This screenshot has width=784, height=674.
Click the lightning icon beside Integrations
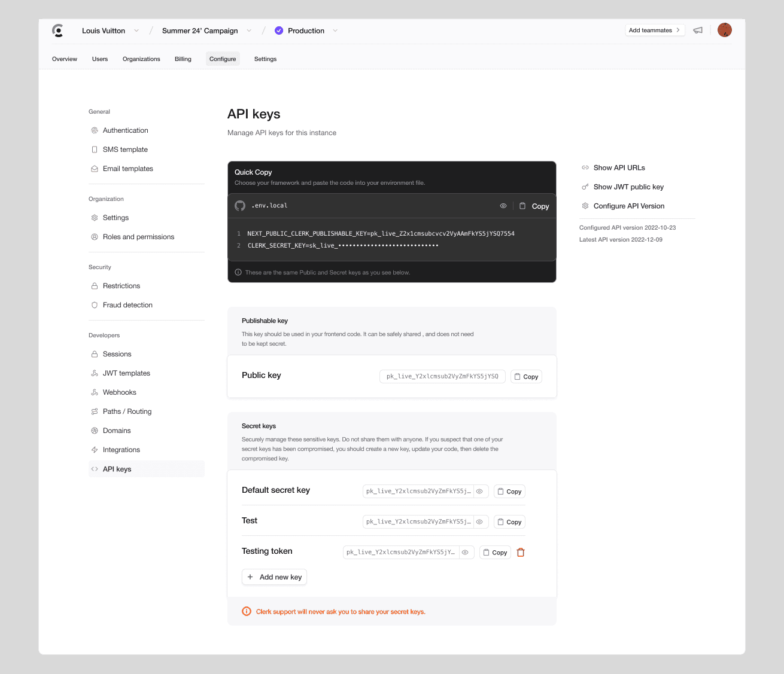click(95, 450)
